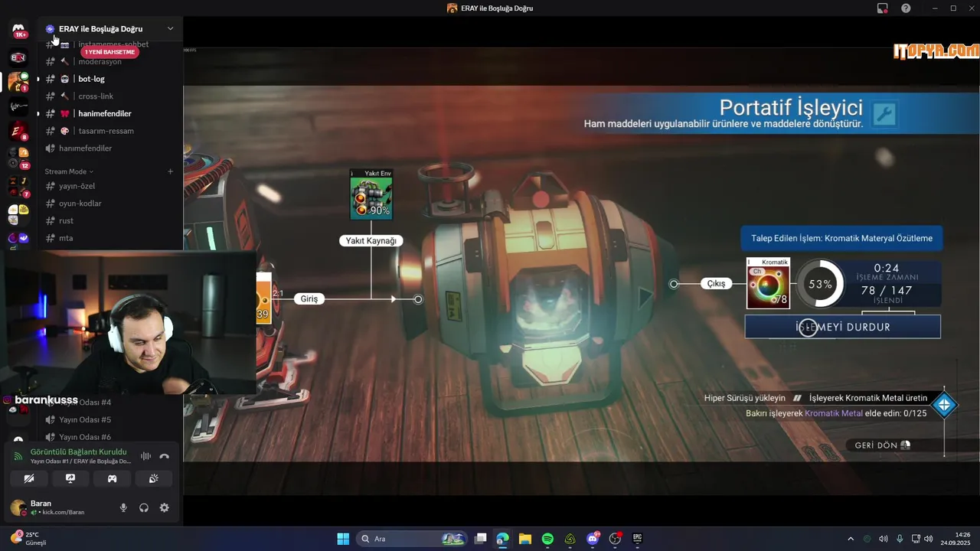Viewport: 980px width, 551px height.
Task: Collapse the Stream Mode category
Action: pyautogui.click(x=69, y=171)
